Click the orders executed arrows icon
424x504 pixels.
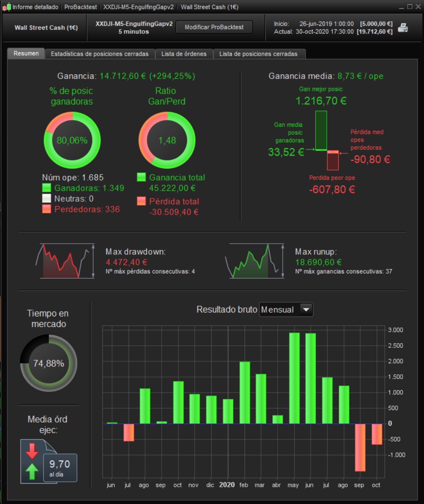pyautogui.click(x=32, y=461)
